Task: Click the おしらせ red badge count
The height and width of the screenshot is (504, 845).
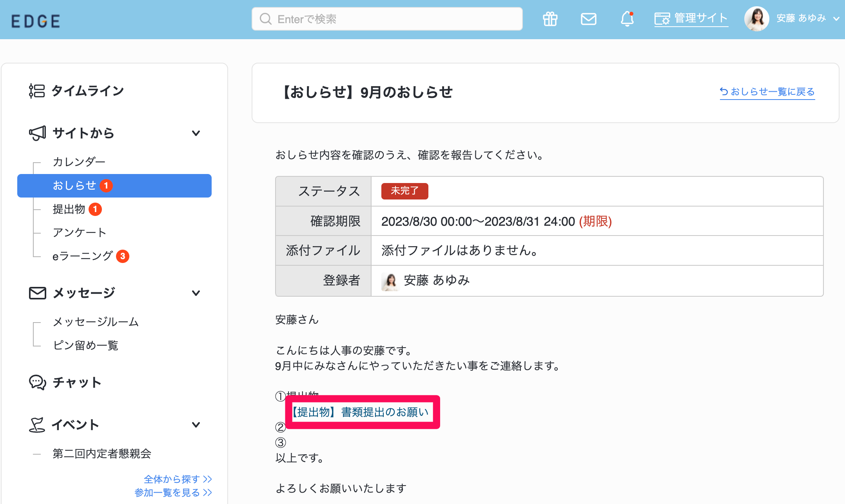Action: pos(106,186)
